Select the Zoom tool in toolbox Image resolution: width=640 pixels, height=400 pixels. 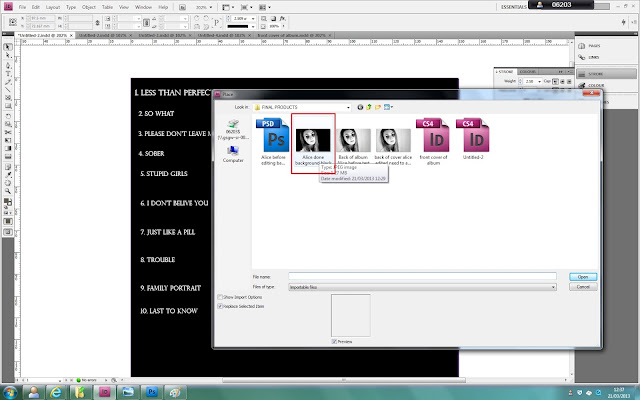point(8,191)
